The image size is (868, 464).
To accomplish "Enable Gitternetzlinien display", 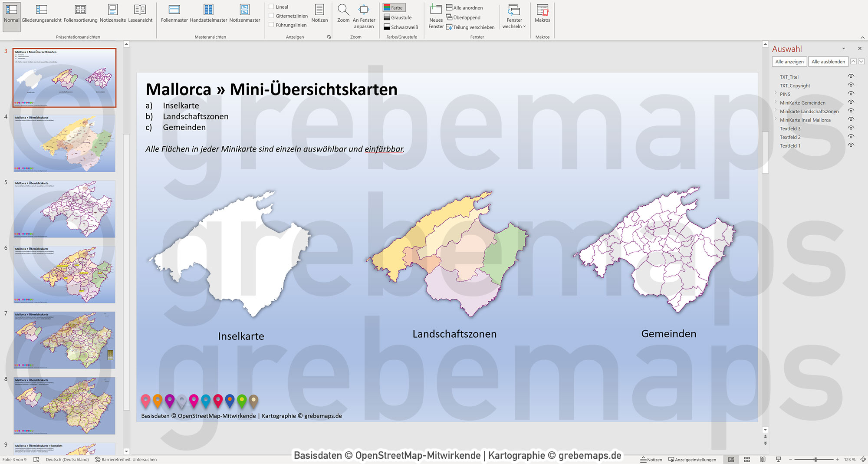I will point(272,16).
